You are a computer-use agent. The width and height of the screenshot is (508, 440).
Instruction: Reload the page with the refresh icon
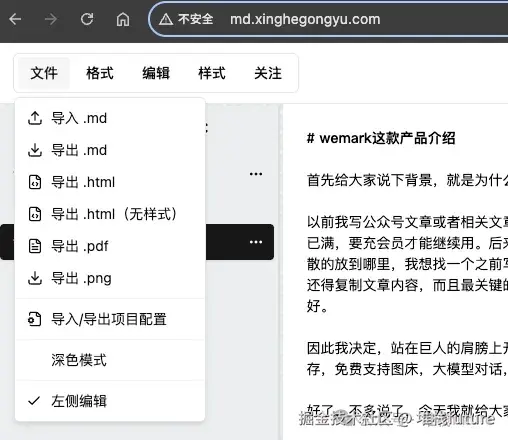(87, 19)
